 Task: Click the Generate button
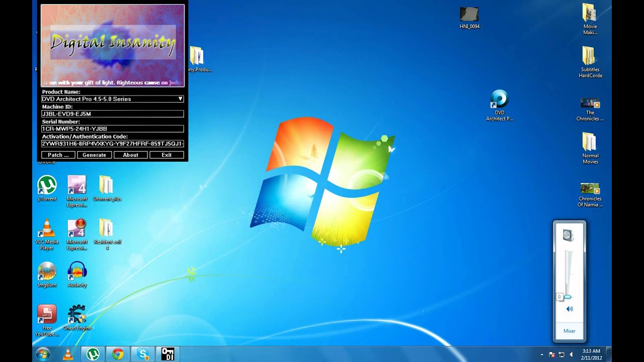point(95,155)
